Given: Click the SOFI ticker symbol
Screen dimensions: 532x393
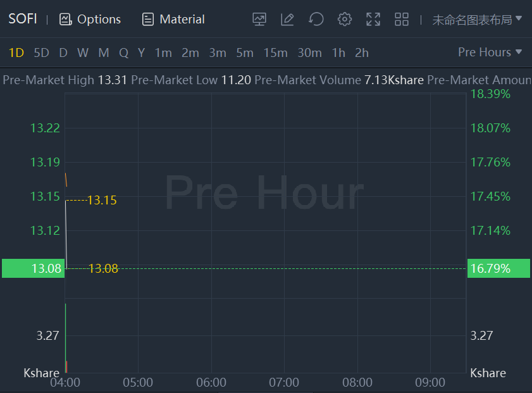Looking at the screenshot, I should tap(23, 19).
